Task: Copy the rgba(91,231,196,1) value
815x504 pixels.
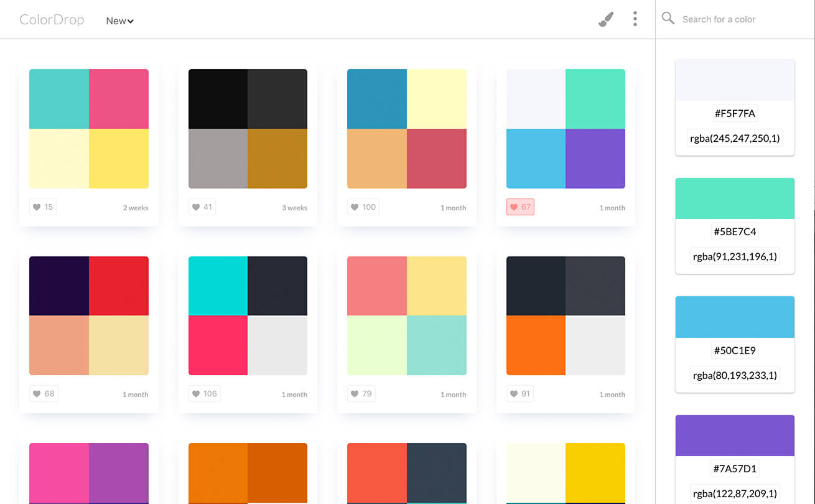Action: click(735, 256)
